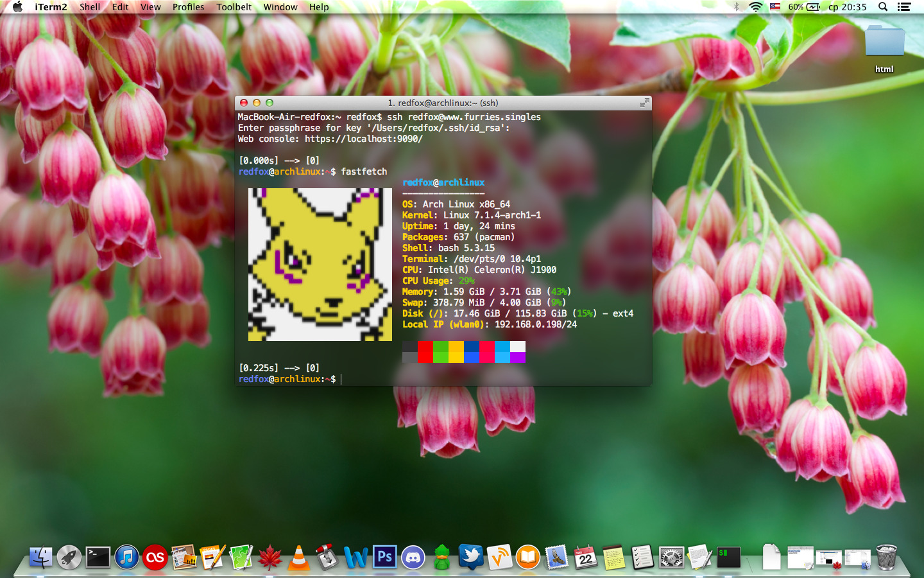Click the 'Packages: 637 (pacman)' line
This screenshot has width=924, height=578.
459,237
